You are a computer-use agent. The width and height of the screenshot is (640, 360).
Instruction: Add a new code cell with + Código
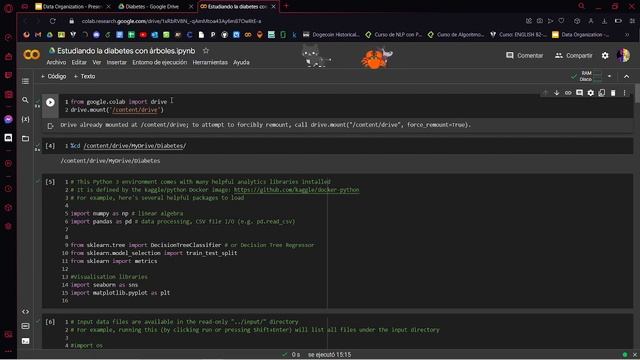point(53,76)
